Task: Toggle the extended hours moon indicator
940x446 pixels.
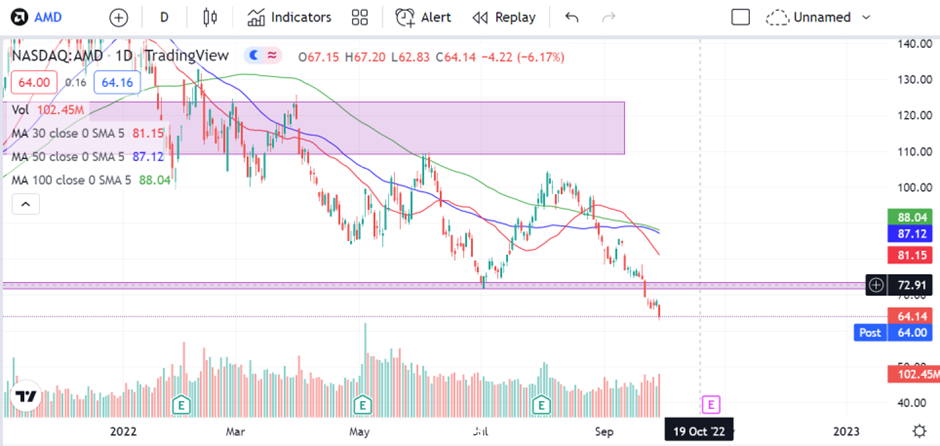Action: [254, 56]
